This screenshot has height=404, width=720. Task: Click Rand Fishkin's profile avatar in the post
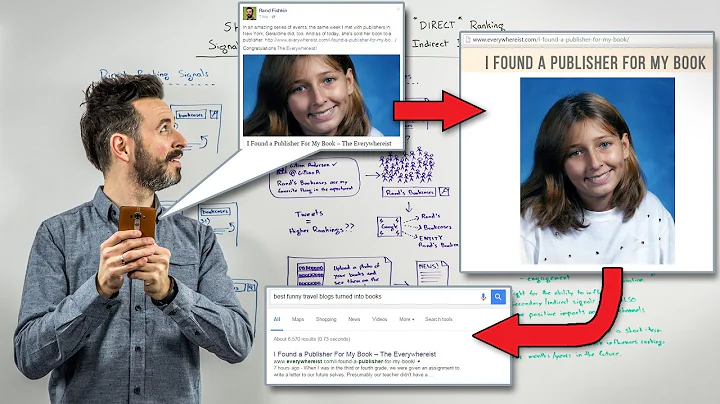[249, 13]
